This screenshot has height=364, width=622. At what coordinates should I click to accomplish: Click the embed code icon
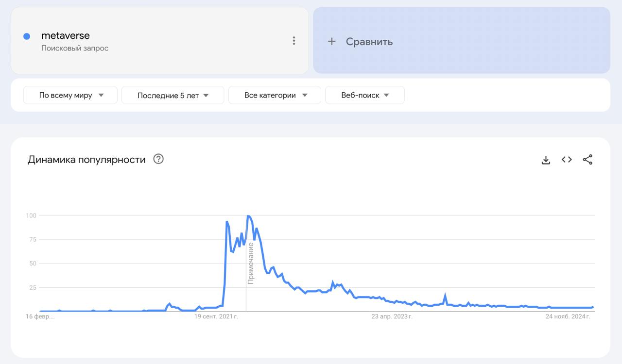coord(567,160)
